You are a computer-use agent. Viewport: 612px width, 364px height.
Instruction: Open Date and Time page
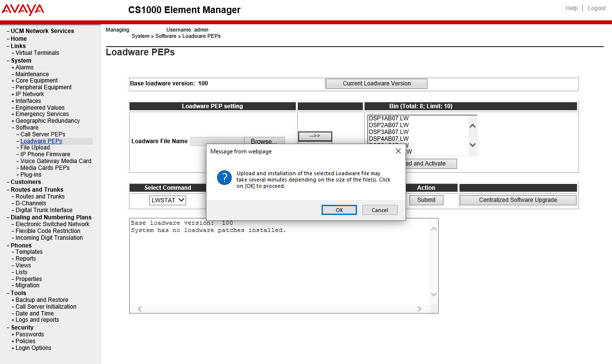(34, 314)
